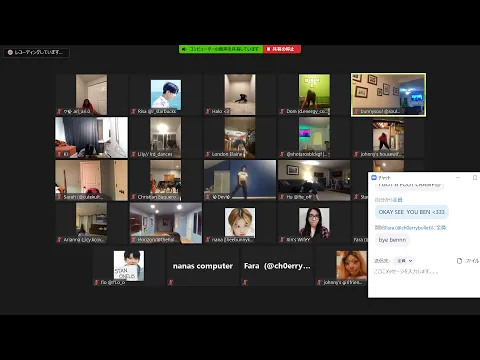Select flo's 'STAN ONEUS' profile tile
The image size is (480, 360).
[x=129, y=266]
